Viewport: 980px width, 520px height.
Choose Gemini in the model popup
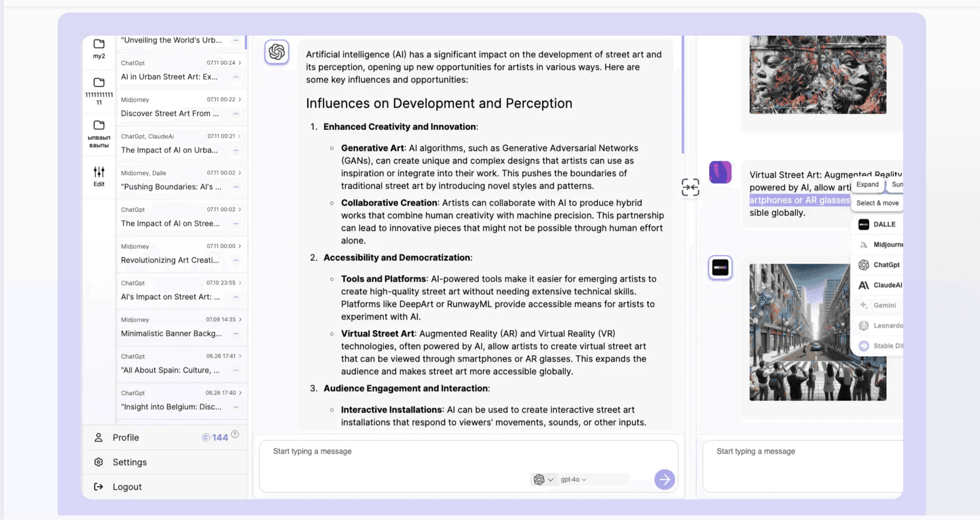877,305
